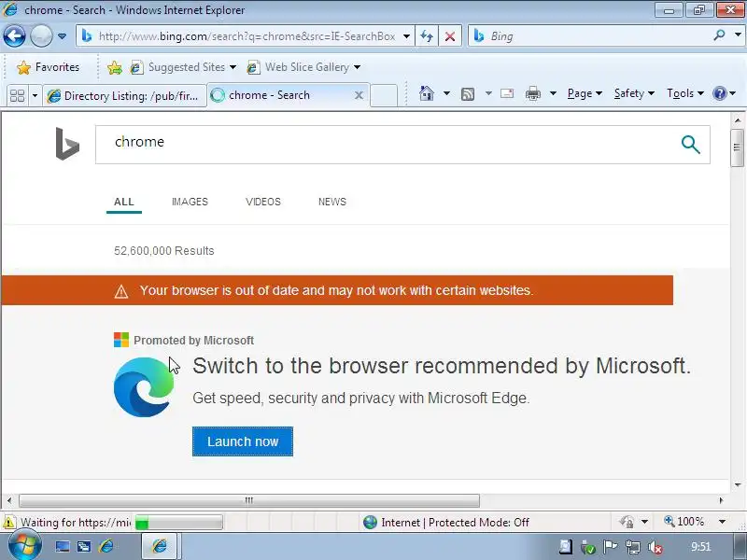Click Internet Protected Mode Off status
The width and height of the screenshot is (747, 560).
(x=446, y=523)
